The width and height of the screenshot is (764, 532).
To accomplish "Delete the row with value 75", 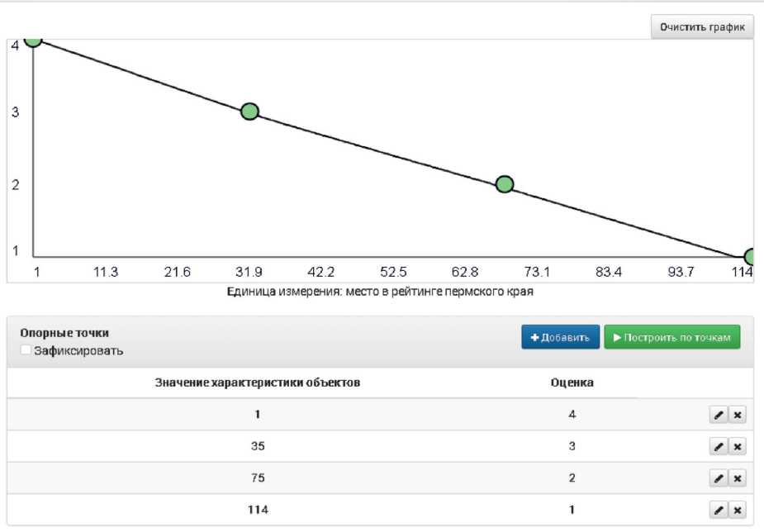I will [738, 478].
